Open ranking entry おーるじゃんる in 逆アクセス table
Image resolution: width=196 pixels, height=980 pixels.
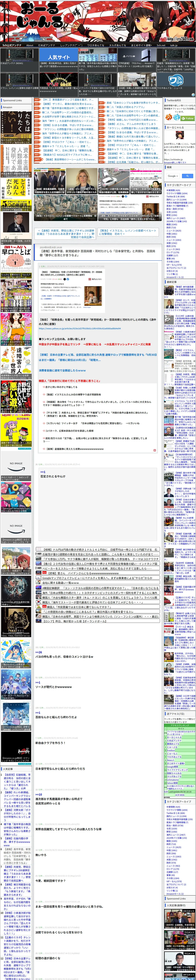pyautogui.click(x=174, y=737)
